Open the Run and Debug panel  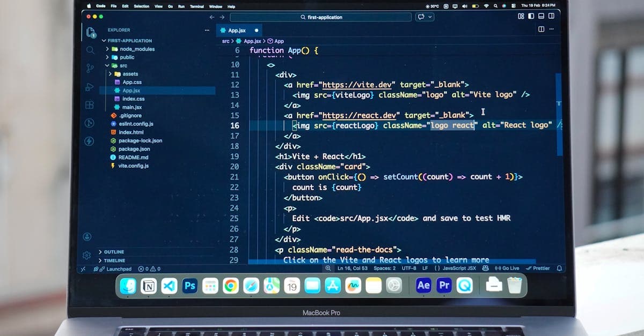pos(90,87)
